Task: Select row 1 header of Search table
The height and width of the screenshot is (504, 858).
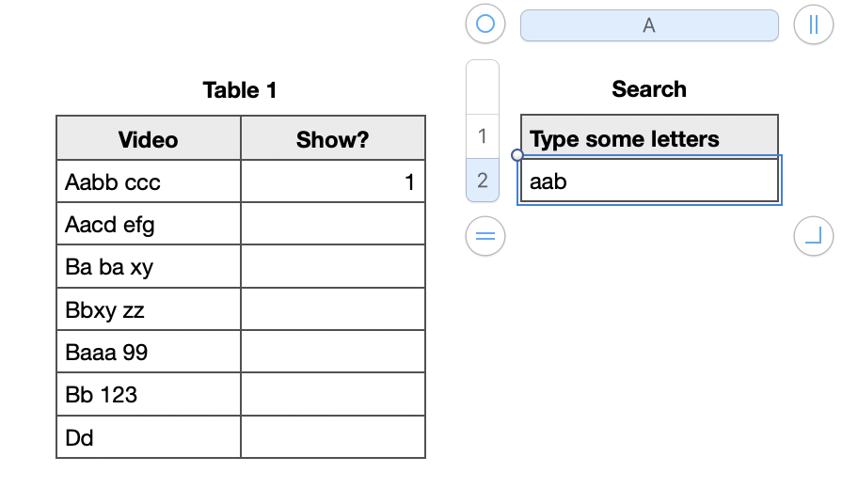Action: [x=483, y=136]
